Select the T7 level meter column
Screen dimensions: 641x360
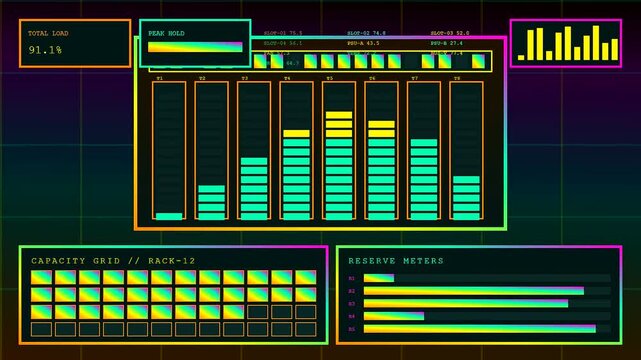click(x=424, y=151)
